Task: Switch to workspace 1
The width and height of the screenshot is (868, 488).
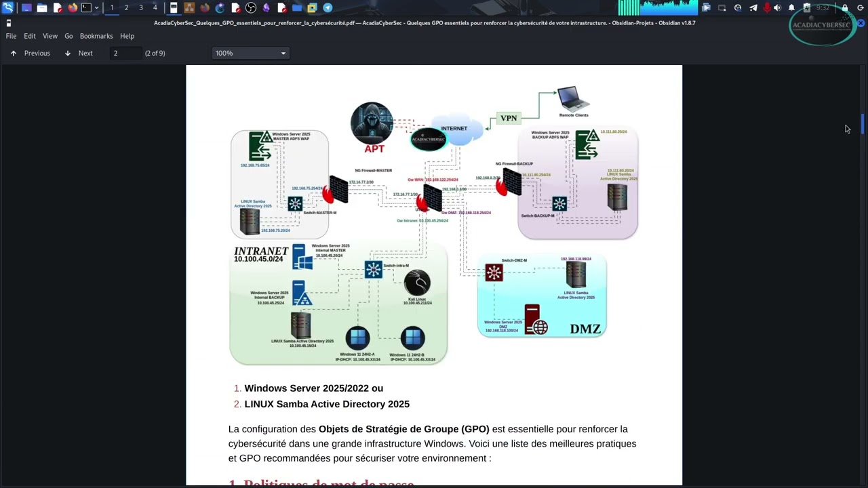Action: [112, 7]
